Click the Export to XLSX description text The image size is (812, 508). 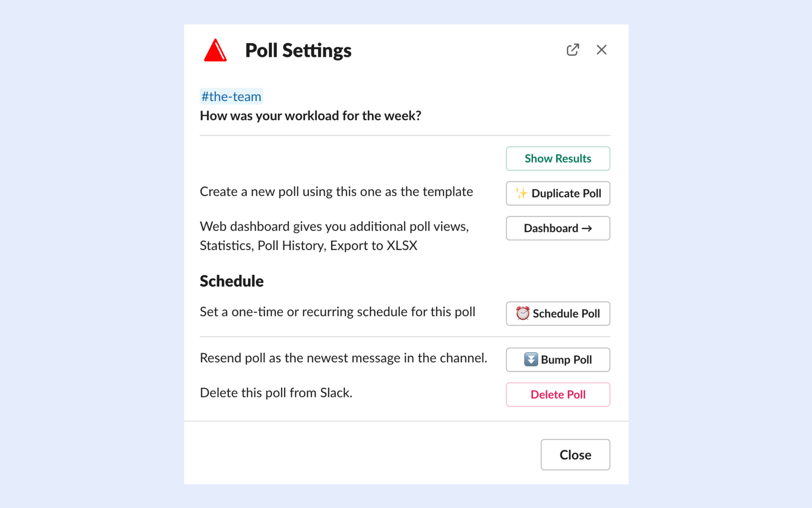374,245
